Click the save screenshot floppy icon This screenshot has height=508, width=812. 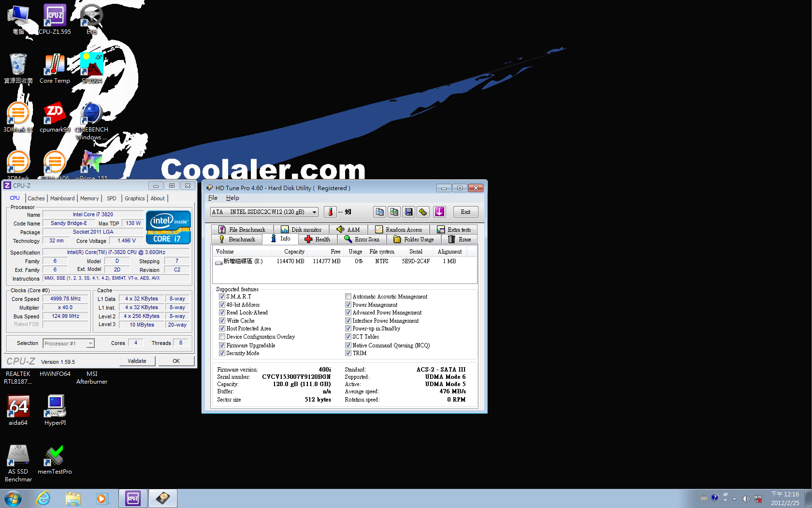[x=409, y=212]
